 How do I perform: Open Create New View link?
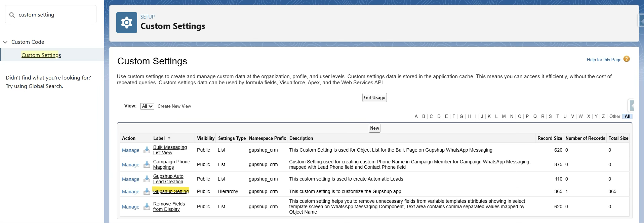click(174, 106)
